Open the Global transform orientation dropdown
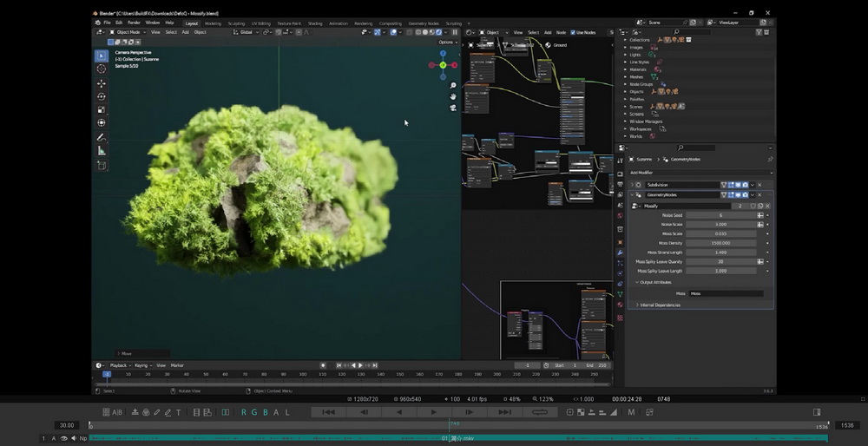The height and width of the screenshot is (446, 868). coord(246,32)
